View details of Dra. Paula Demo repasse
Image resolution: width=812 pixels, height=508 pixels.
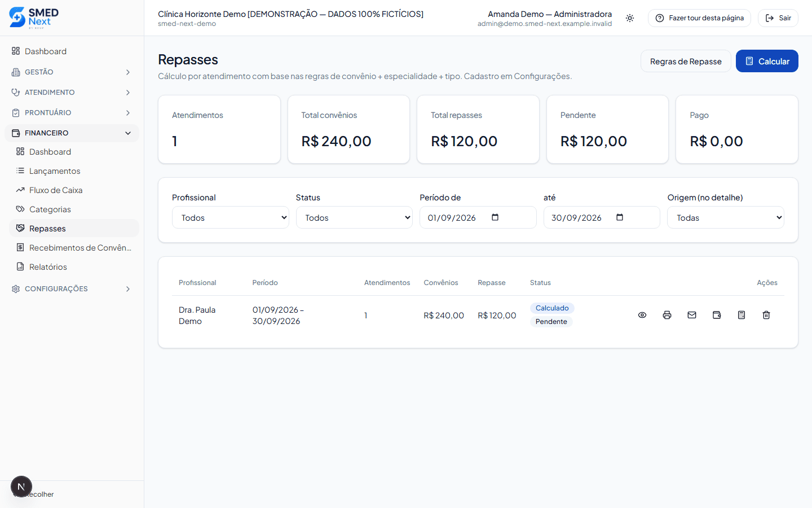(x=642, y=315)
